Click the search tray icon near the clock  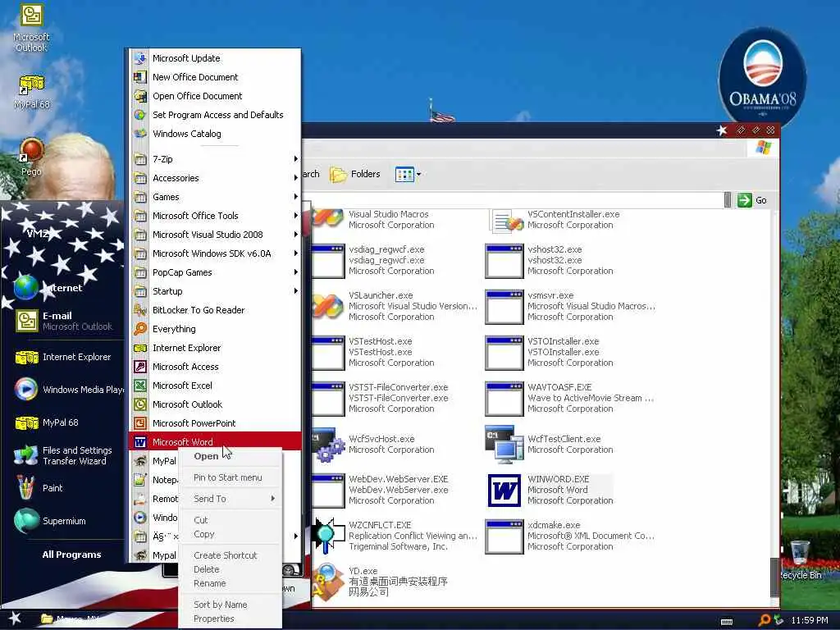click(764, 620)
